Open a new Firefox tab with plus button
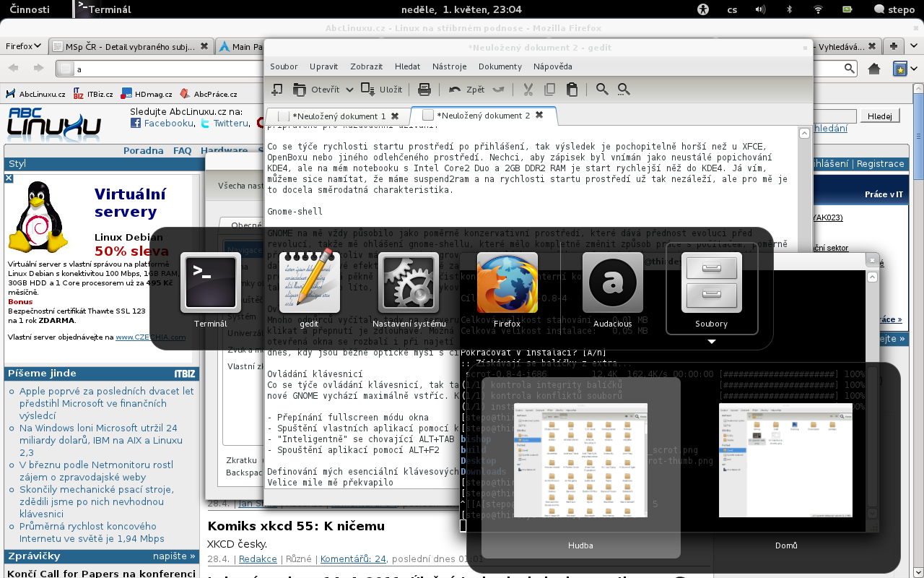This screenshot has height=578, width=924. pos(894,46)
